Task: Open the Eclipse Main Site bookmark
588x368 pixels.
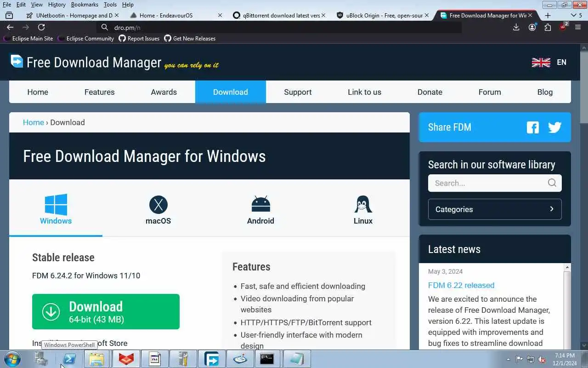Action: 28,39
